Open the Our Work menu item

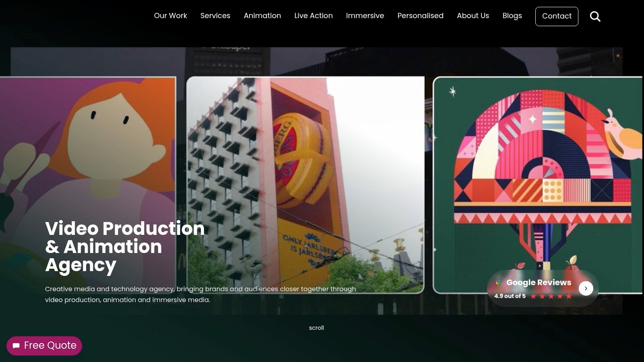(x=170, y=16)
